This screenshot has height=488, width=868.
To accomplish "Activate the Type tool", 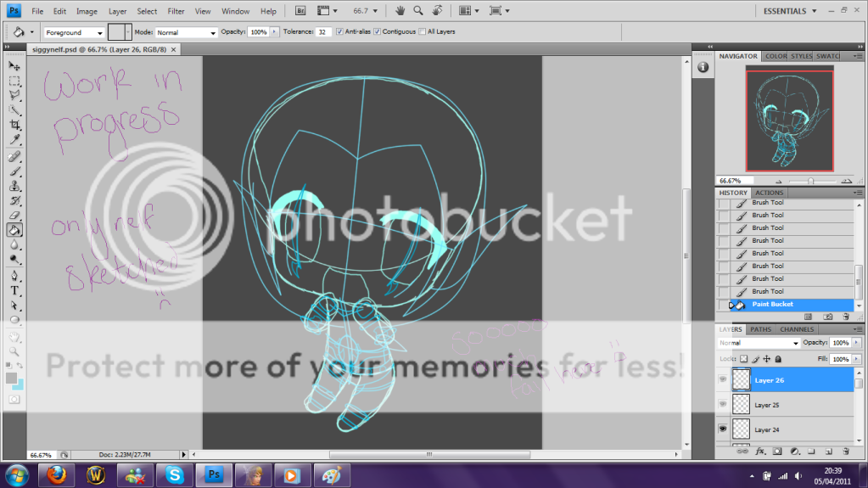I will pos(14,289).
